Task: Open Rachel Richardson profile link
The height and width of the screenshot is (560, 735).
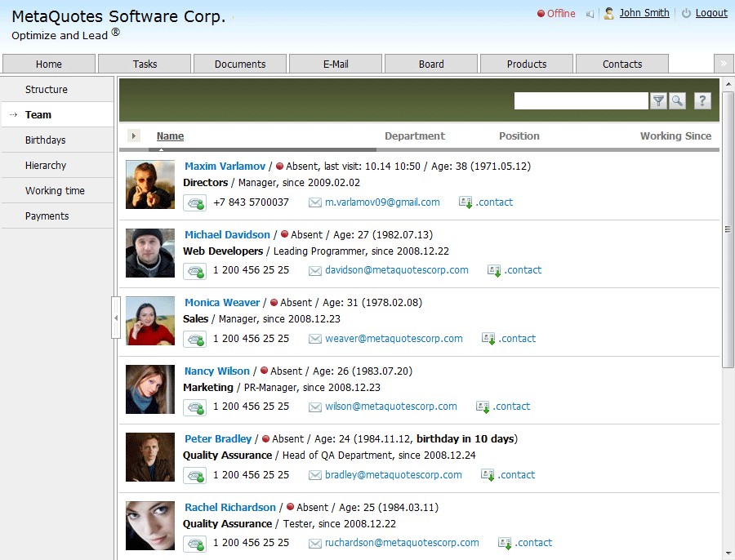Action: [230, 508]
